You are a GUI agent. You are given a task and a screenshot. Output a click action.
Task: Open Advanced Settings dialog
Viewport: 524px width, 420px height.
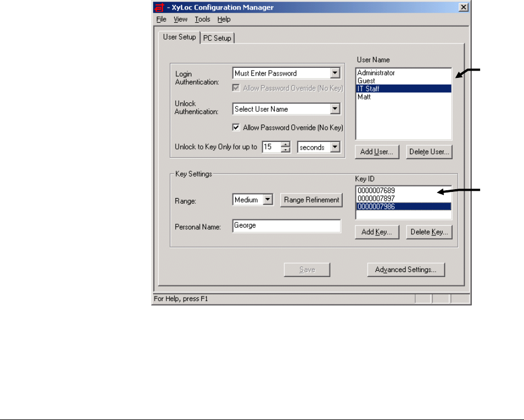coord(406,270)
